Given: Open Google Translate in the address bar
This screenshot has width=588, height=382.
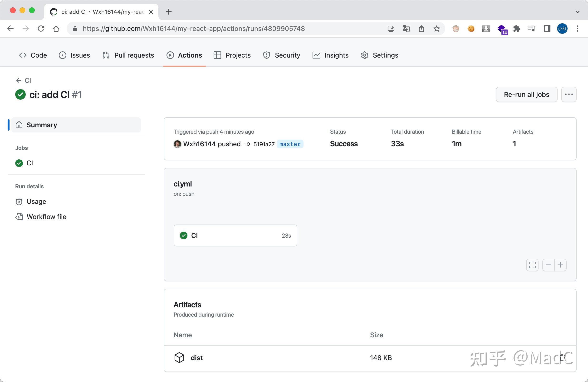Looking at the screenshot, I should pos(406,28).
